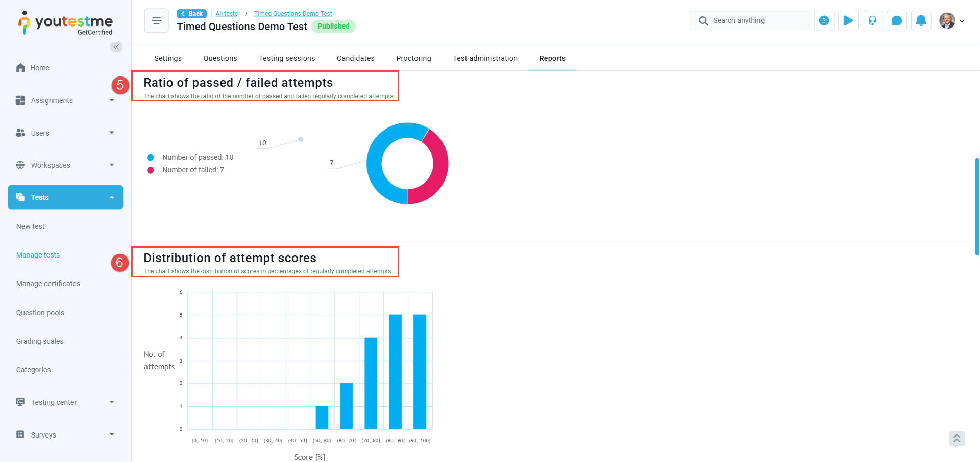This screenshot has width=980, height=462.
Task: Switch to the Candidates tab
Action: tap(356, 58)
